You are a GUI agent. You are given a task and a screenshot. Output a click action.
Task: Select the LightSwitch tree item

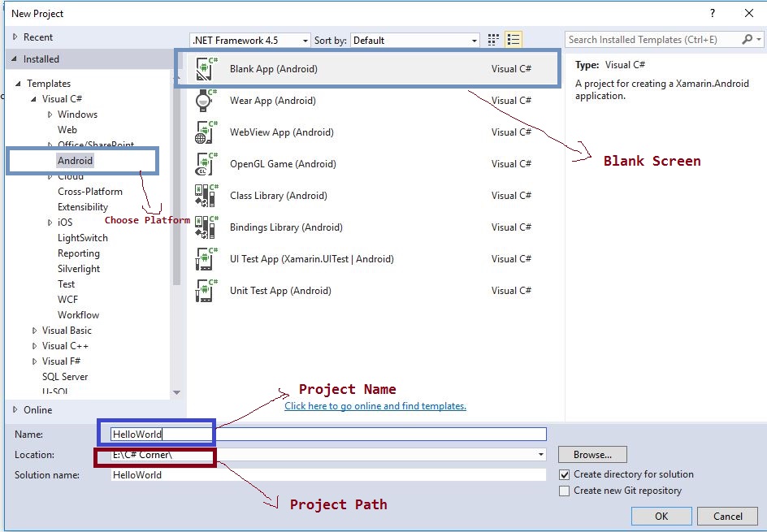coord(83,238)
